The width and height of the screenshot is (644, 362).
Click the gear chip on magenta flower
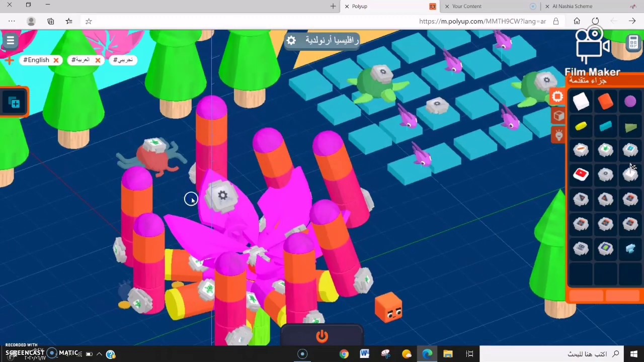click(x=223, y=195)
